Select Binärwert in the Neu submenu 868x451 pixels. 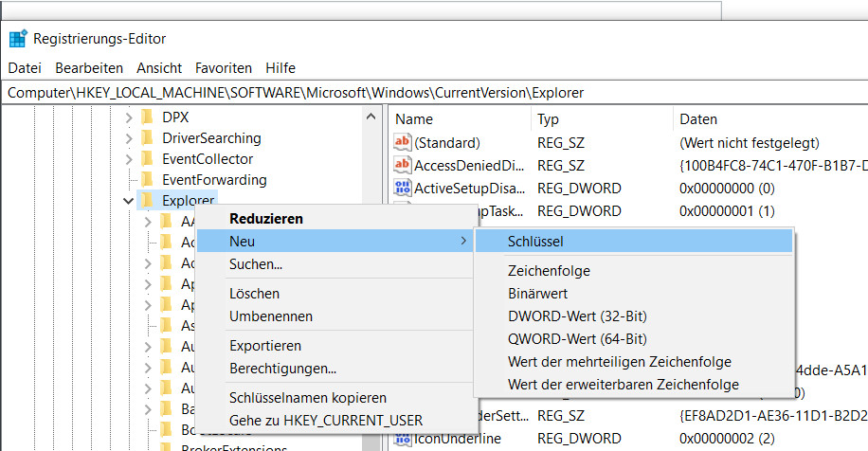coord(634,294)
